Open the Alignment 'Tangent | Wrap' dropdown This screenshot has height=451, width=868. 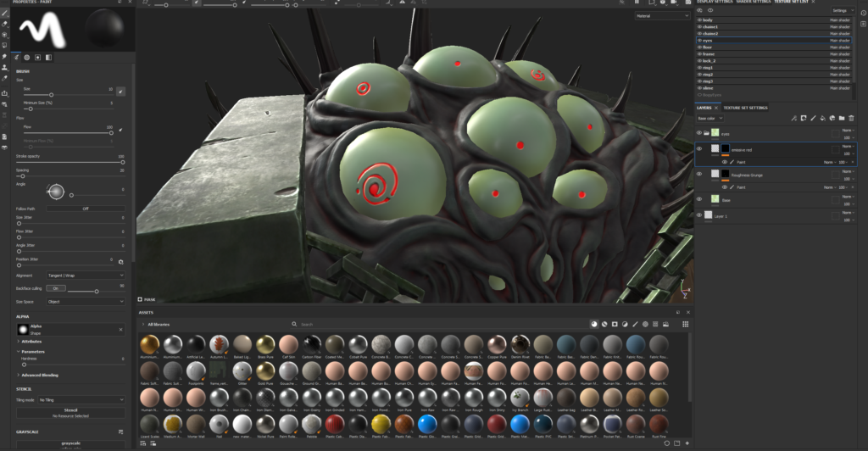pyautogui.click(x=85, y=276)
